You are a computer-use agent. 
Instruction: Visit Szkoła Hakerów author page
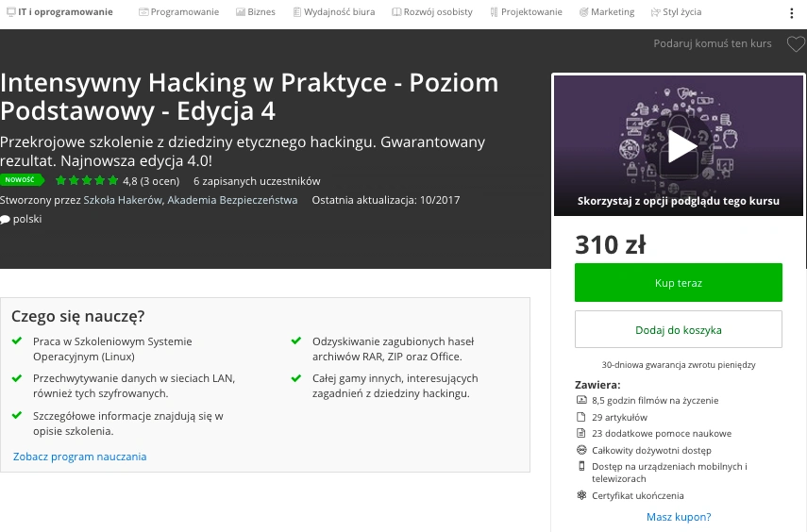123,200
